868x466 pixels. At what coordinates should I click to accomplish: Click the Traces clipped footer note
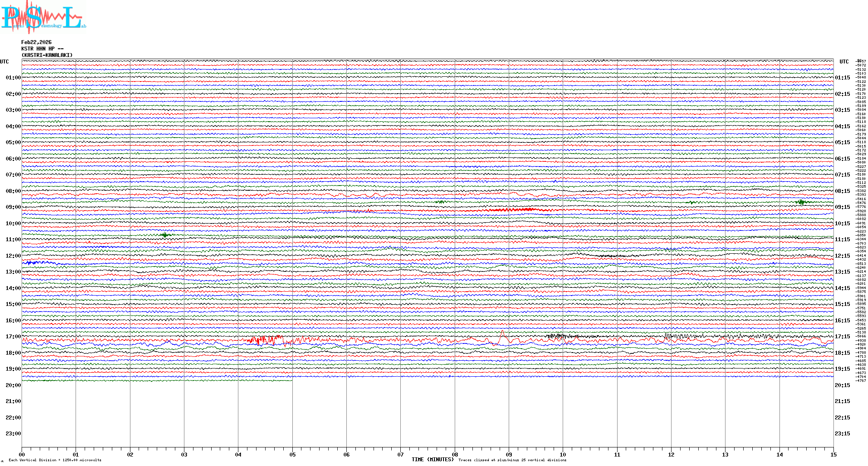512,460
